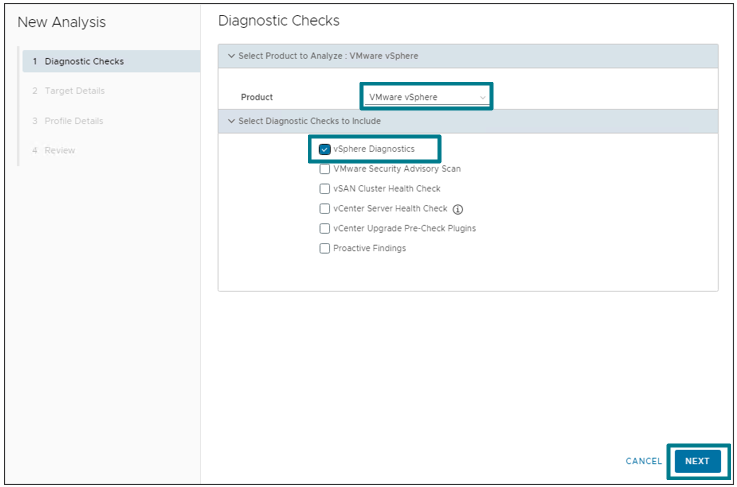Collapse the Select Product to Analyze section
Screen dimensions: 737x487
pos(231,56)
